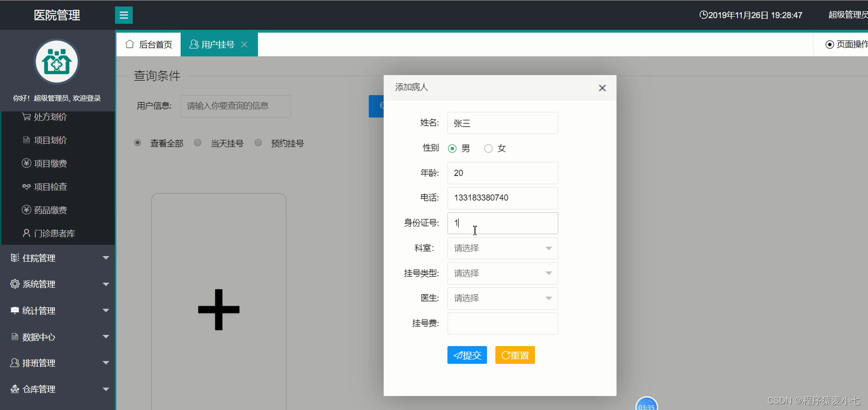Click the blue search button beside query field
The width and height of the screenshot is (868, 410).
(376, 106)
